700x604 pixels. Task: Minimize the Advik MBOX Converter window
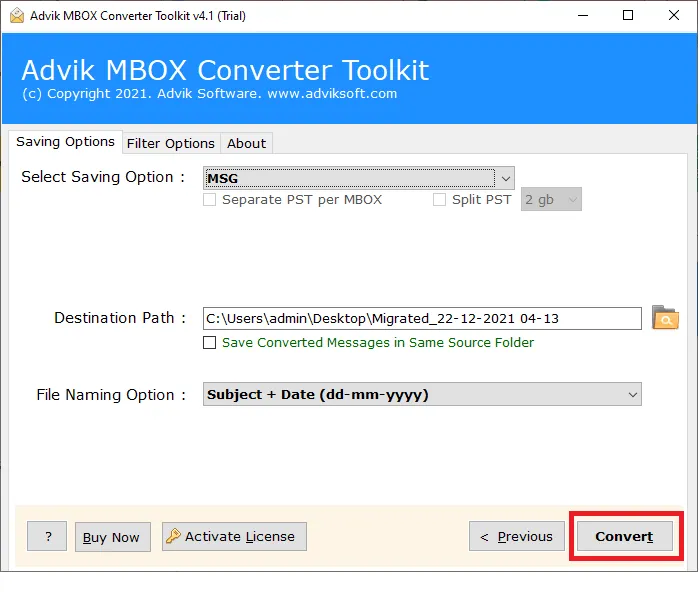pos(583,16)
